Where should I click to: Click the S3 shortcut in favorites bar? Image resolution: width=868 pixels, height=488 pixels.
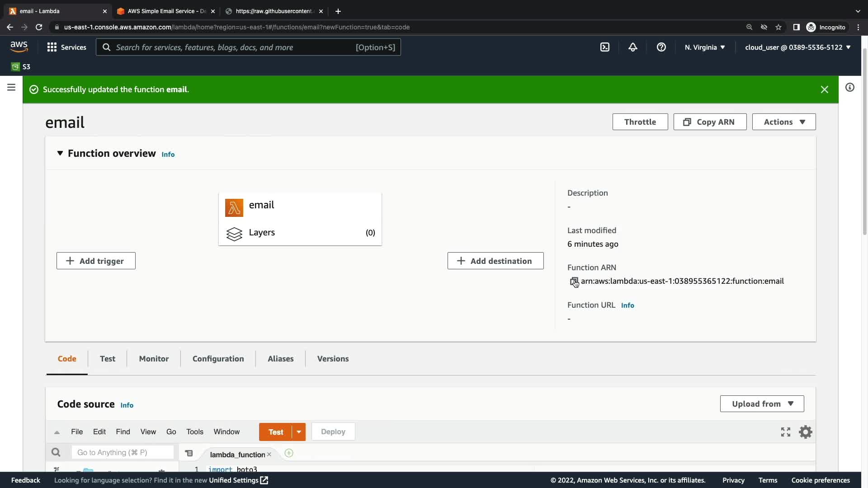(x=21, y=67)
